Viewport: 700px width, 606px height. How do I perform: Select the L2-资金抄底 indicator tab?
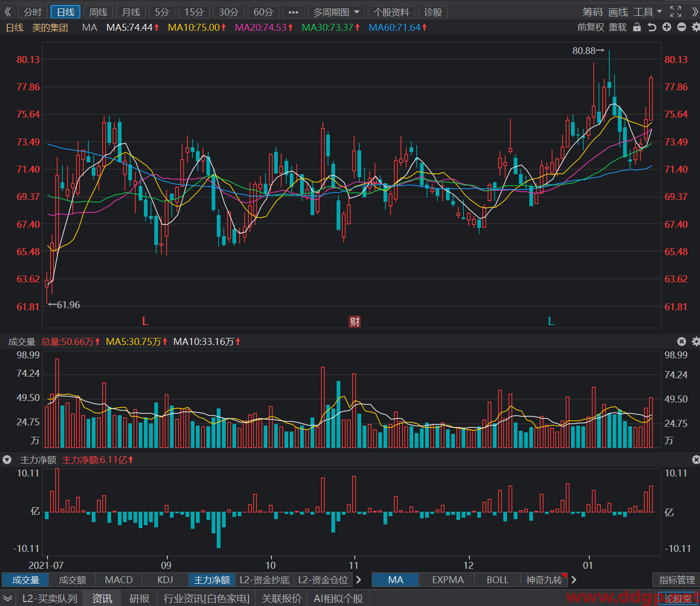[264, 580]
